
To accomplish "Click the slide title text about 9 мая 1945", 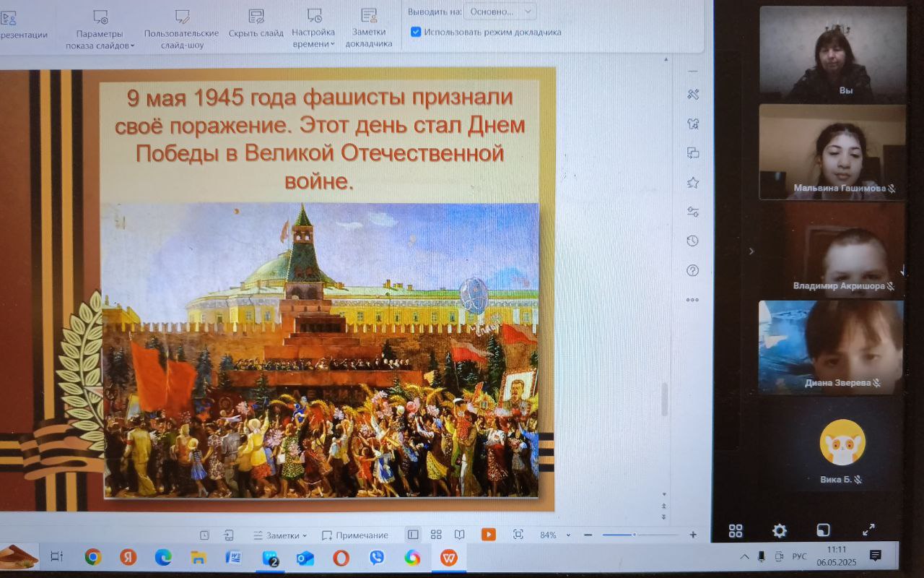I will (320, 139).
